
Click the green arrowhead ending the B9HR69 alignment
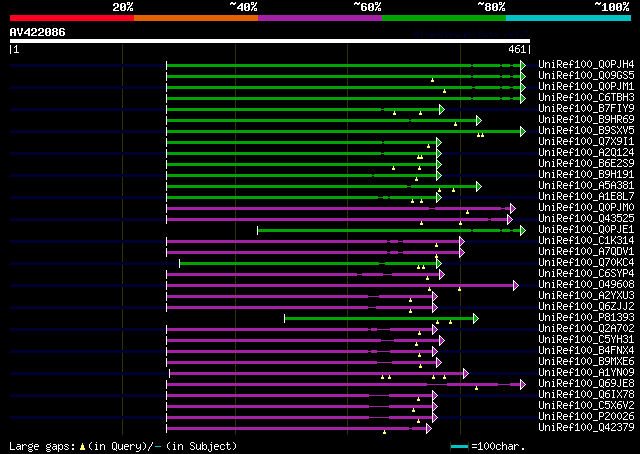click(x=479, y=120)
